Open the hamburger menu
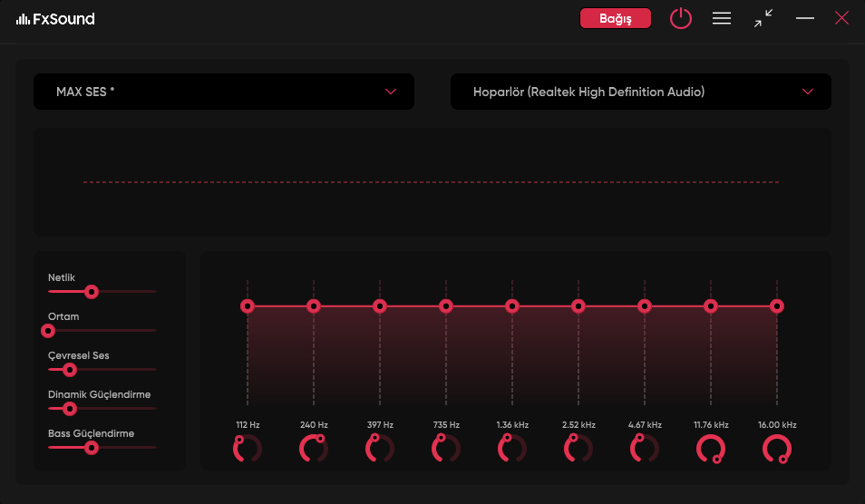 coord(722,18)
